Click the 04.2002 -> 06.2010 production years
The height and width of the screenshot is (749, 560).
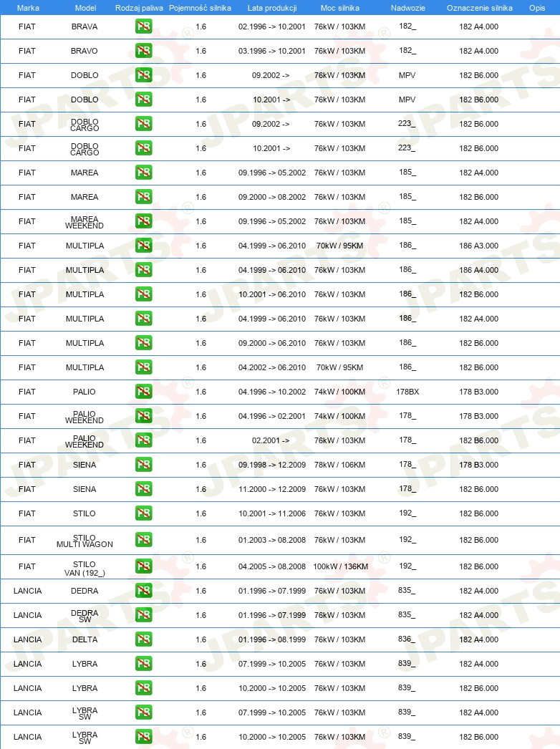tap(272, 368)
